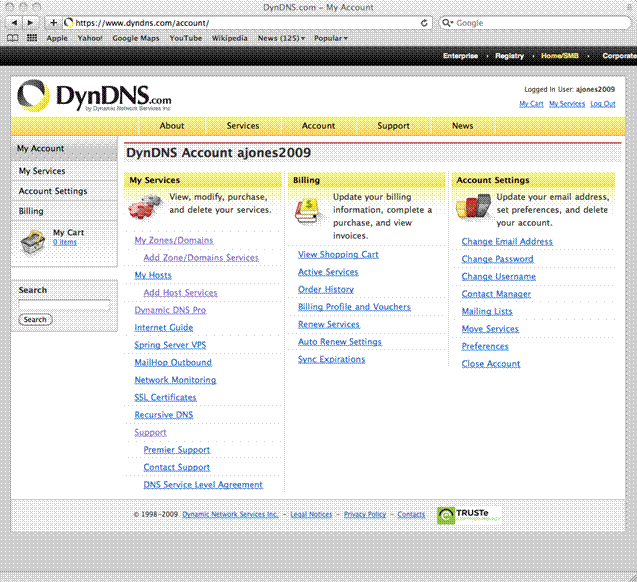Open the News menu
The width and height of the screenshot is (637, 582).
(x=463, y=126)
